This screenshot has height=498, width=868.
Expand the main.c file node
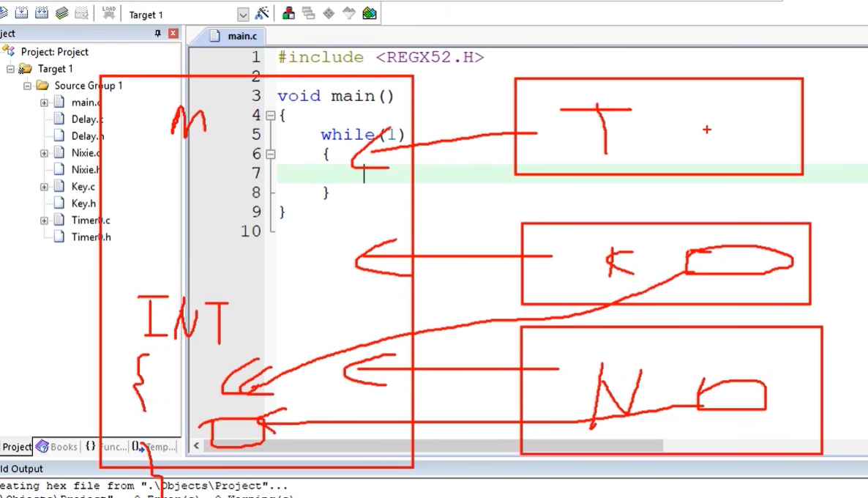pos(45,103)
